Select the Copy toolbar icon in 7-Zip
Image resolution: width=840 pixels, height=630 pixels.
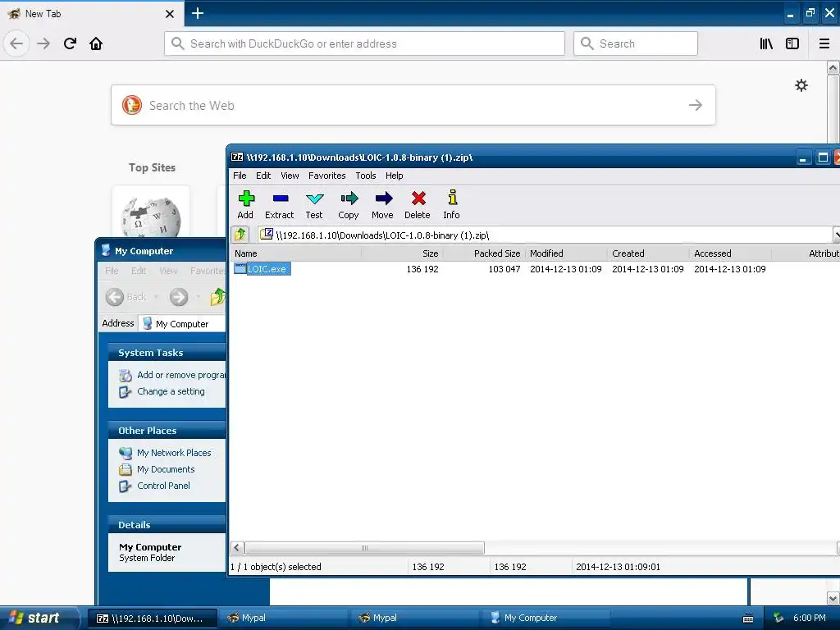[x=348, y=204]
